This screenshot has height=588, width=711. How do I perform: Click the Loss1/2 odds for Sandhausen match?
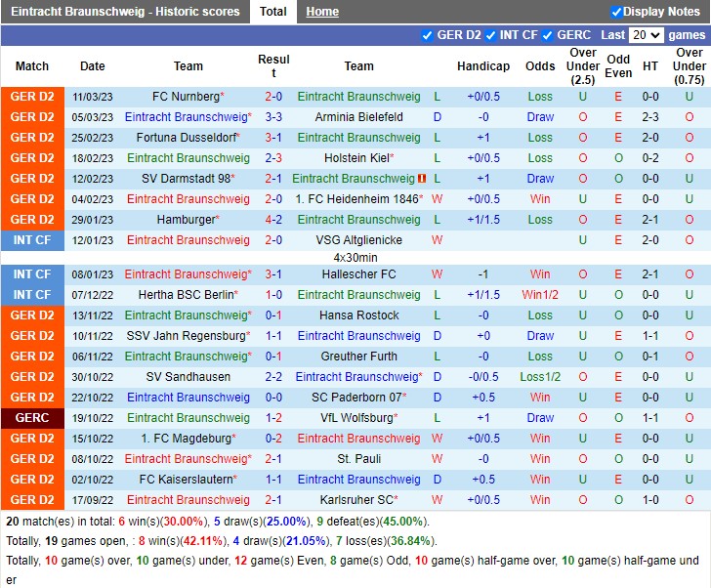coord(540,377)
